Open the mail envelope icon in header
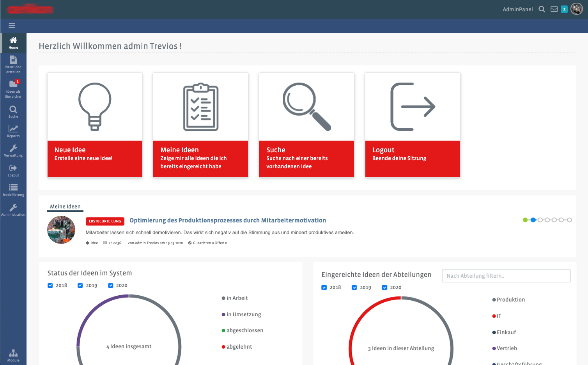Screen dimensions: 588x365 point(554,9)
